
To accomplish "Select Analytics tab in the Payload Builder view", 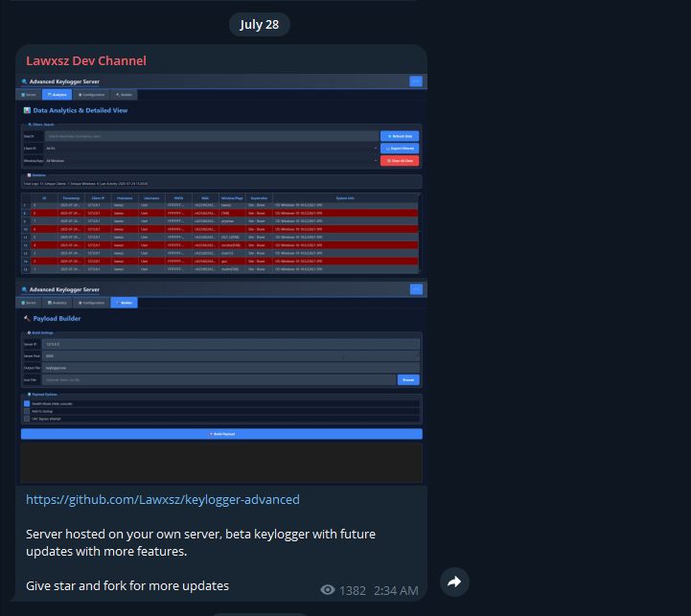I will [57, 303].
